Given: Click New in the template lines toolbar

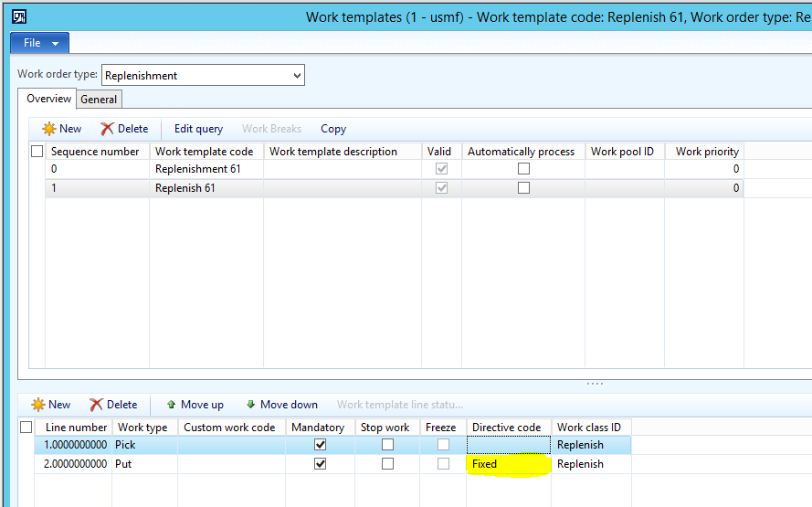Looking at the screenshot, I should [x=51, y=405].
